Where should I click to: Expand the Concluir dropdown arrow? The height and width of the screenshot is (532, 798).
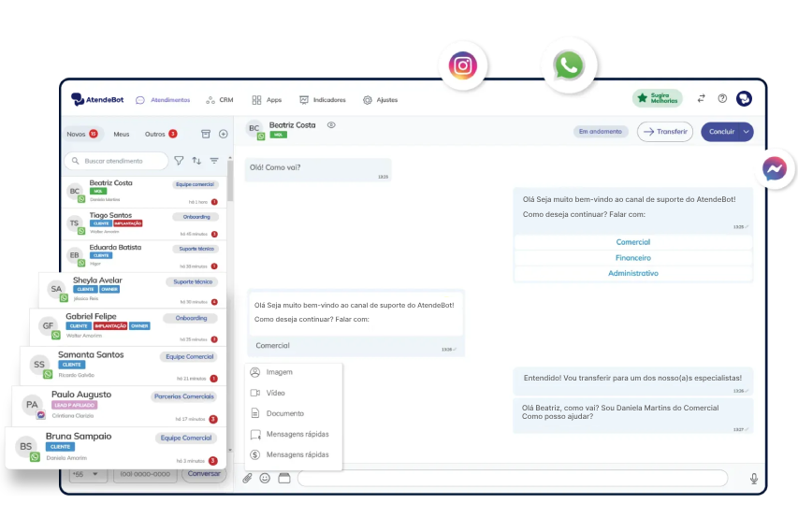[x=746, y=132]
